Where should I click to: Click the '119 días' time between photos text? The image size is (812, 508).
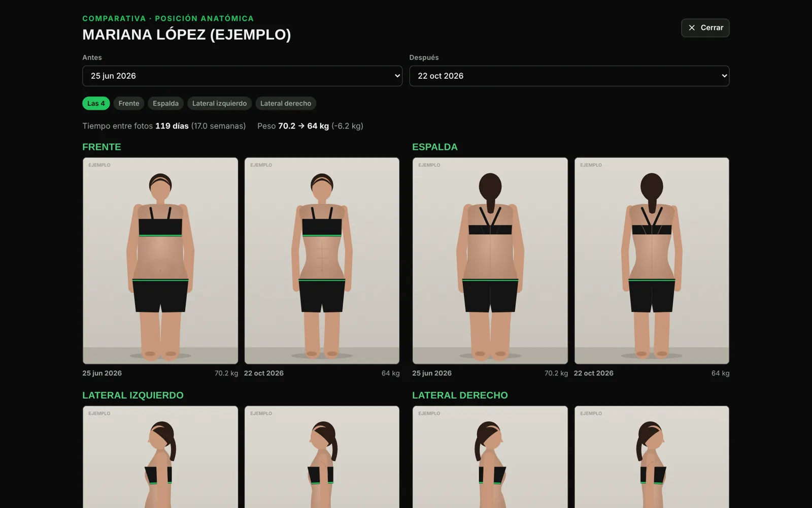click(172, 126)
